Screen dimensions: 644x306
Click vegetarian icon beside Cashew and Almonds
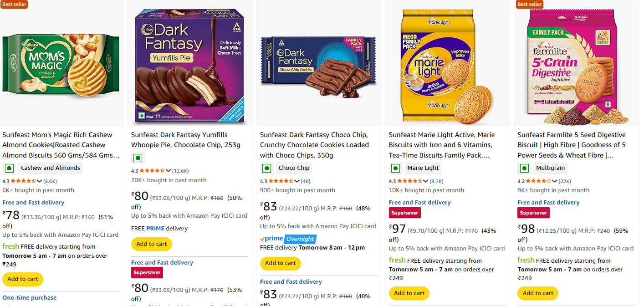pyautogui.click(x=9, y=168)
